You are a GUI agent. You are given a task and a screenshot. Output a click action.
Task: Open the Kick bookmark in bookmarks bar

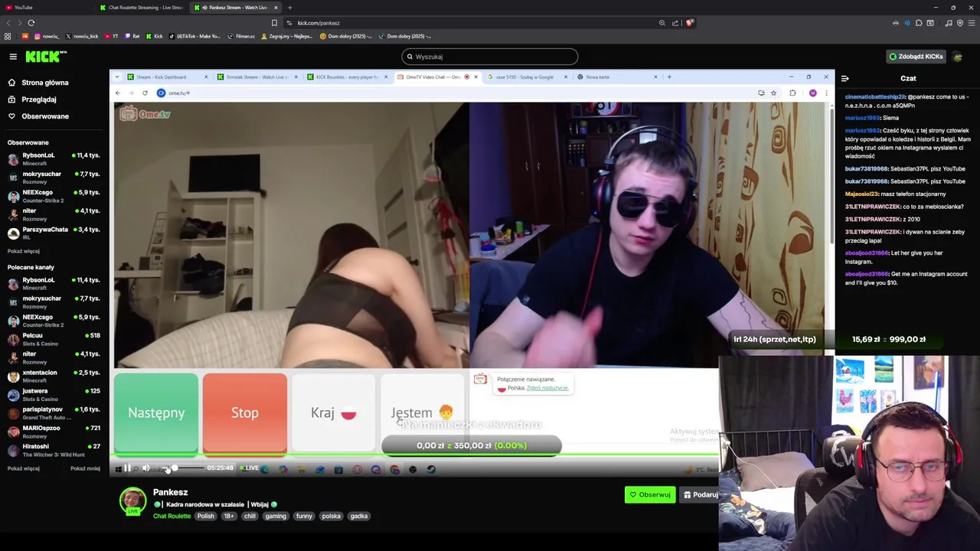[x=155, y=36]
